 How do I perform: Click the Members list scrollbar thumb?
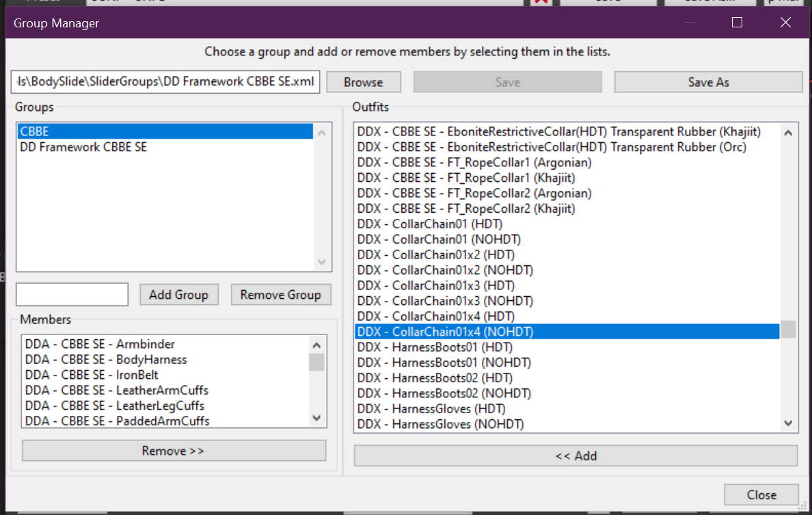(x=317, y=362)
